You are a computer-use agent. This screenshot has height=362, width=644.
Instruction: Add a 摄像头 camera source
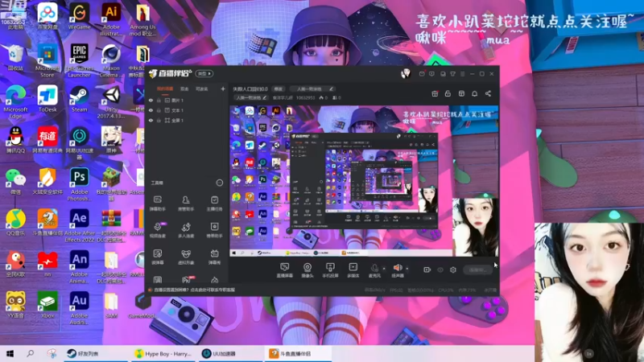[x=308, y=270]
